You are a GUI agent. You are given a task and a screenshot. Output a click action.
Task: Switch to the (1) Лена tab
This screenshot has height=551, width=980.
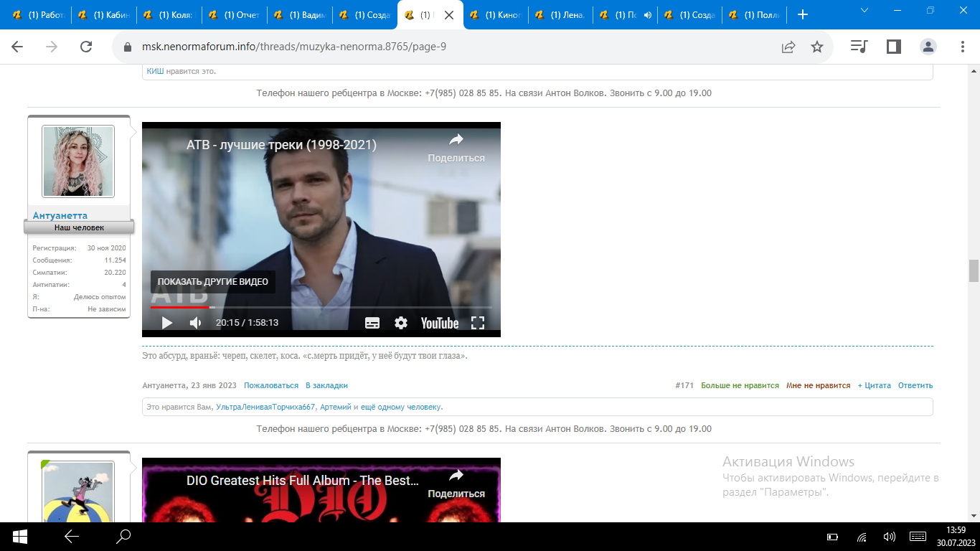click(560, 15)
